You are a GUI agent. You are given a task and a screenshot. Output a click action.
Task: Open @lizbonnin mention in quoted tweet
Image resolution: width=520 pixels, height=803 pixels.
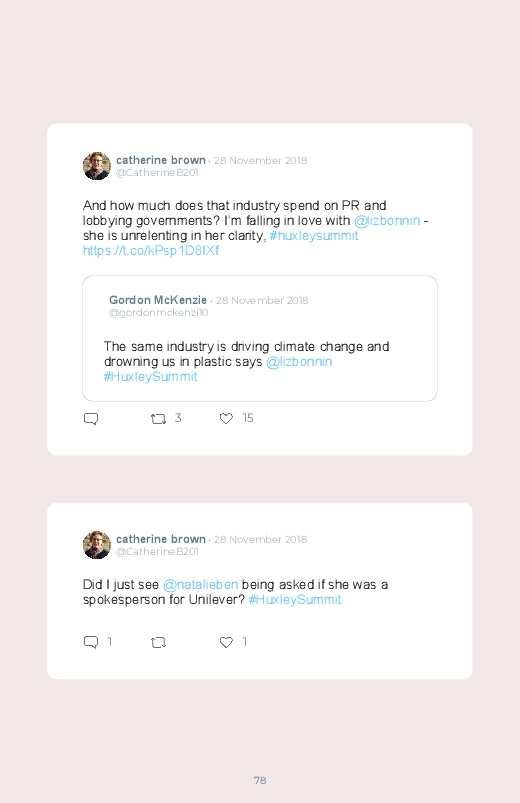tap(299, 362)
